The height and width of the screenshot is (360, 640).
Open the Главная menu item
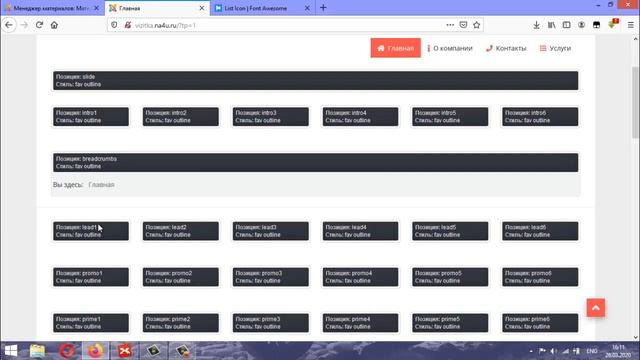pyautogui.click(x=396, y=48)
